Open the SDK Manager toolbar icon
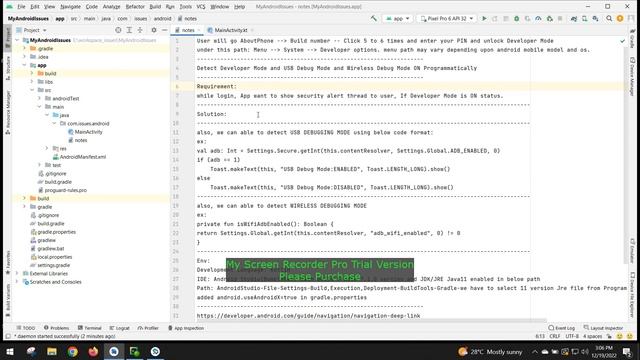 (x=596, y=18)
